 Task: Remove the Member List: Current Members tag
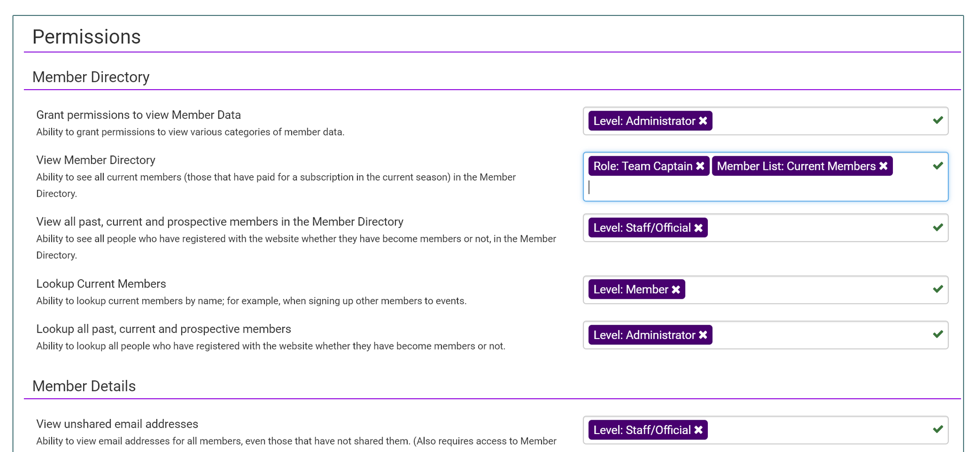[x=883, y=166]
